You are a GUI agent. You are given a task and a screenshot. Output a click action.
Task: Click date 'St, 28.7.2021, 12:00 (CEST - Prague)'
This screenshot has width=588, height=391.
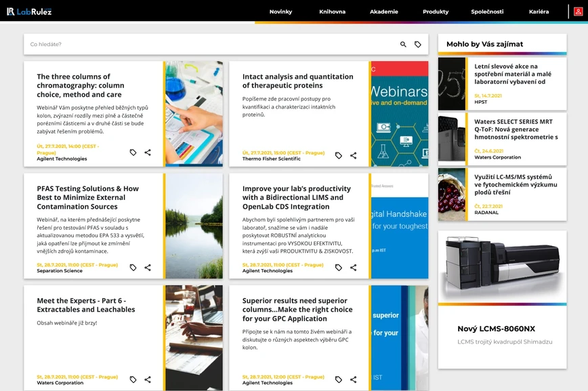(x=283, y=377)
